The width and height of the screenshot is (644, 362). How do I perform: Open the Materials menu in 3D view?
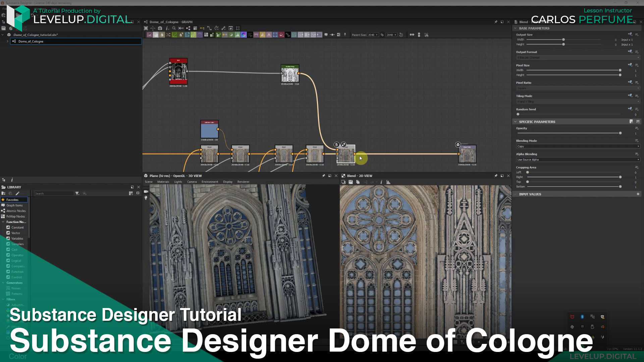tap(163, 182)
